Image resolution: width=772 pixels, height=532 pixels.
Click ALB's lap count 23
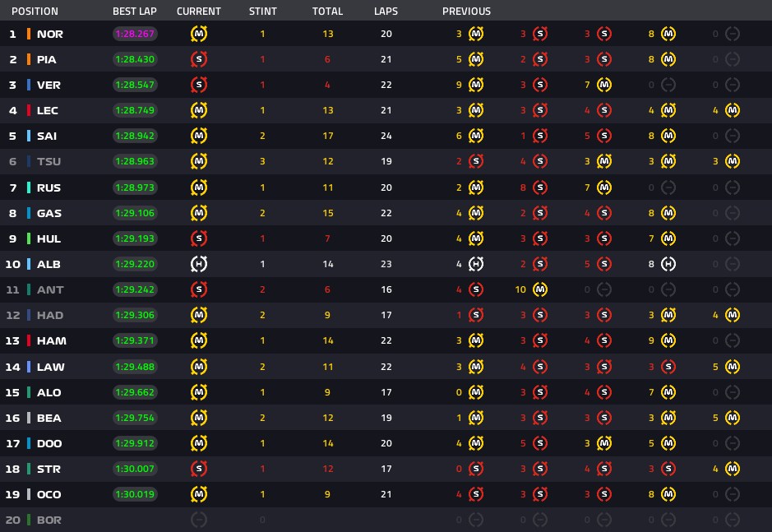(x=386, y=264)
